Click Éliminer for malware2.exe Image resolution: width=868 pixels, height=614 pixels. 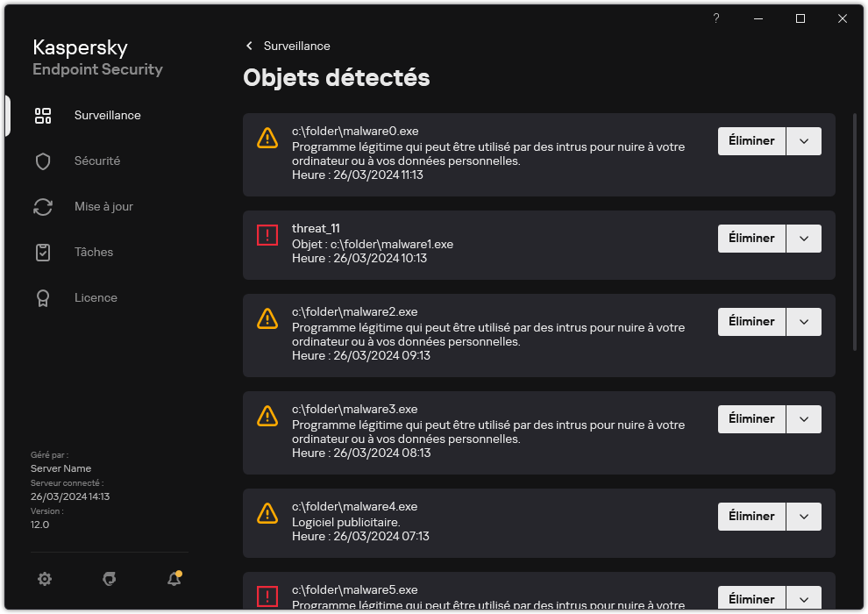click(751, 322)
